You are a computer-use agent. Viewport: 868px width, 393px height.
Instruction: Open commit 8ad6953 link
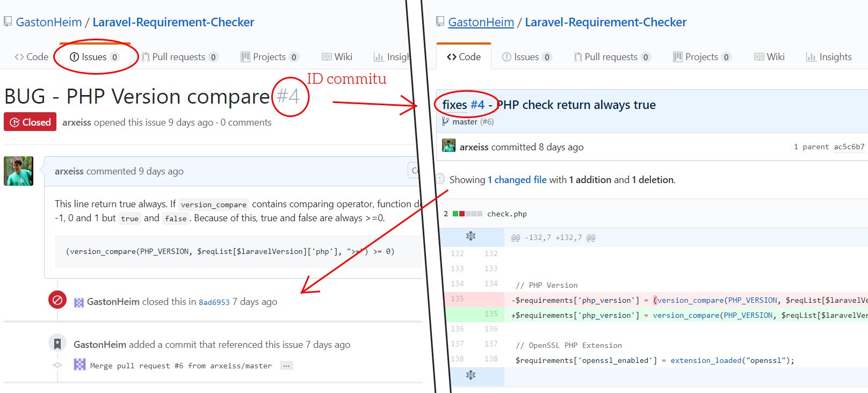(x=214, y=302)
